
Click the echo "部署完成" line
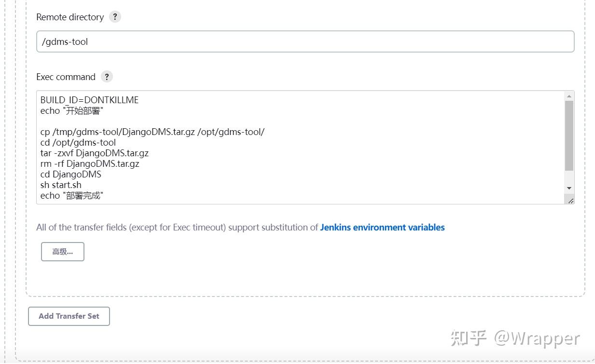point(72,196)
